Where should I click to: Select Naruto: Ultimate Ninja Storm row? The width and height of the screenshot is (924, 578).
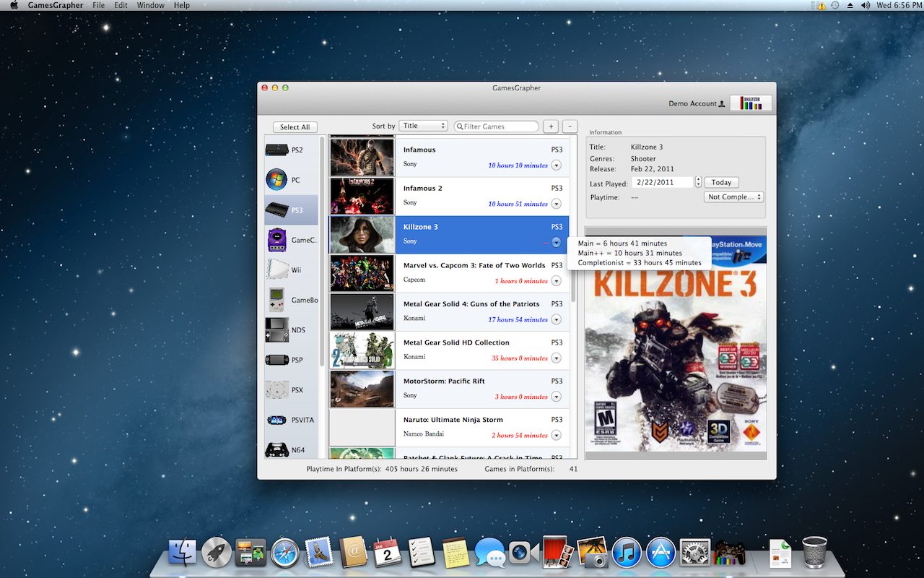click(449, 428)
